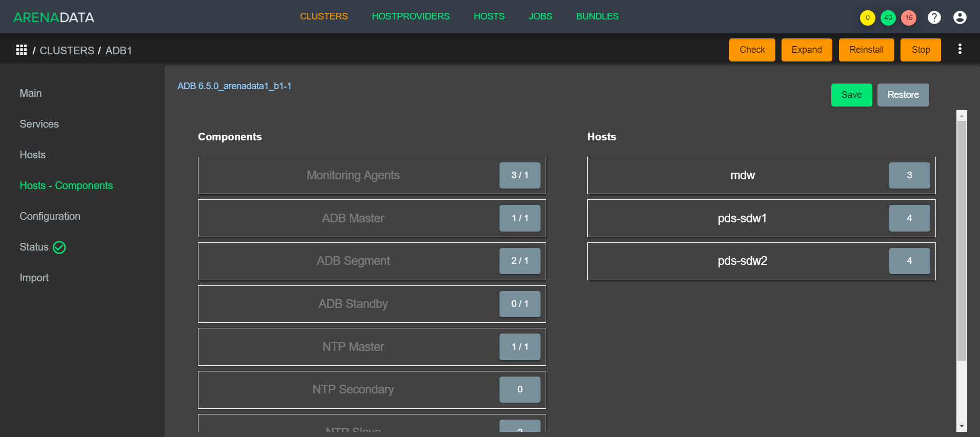Click the Reinstall action button

[x=866, y=50]
